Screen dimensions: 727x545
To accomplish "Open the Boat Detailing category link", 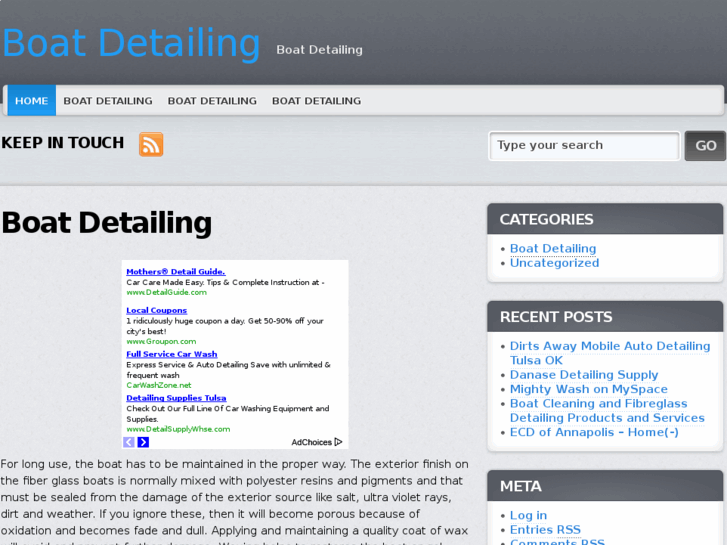I will 553,249.
